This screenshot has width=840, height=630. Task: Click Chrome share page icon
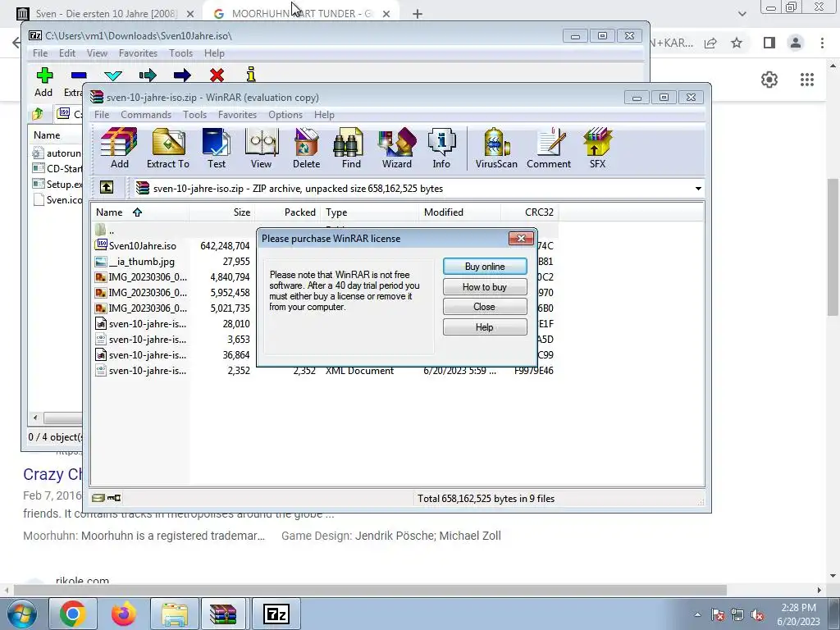point(710,43)
